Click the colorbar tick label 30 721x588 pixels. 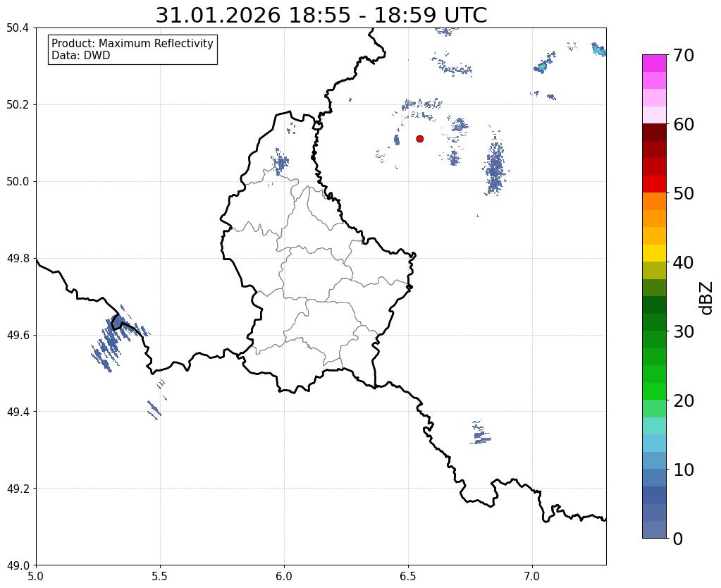[x=684, y=331]
